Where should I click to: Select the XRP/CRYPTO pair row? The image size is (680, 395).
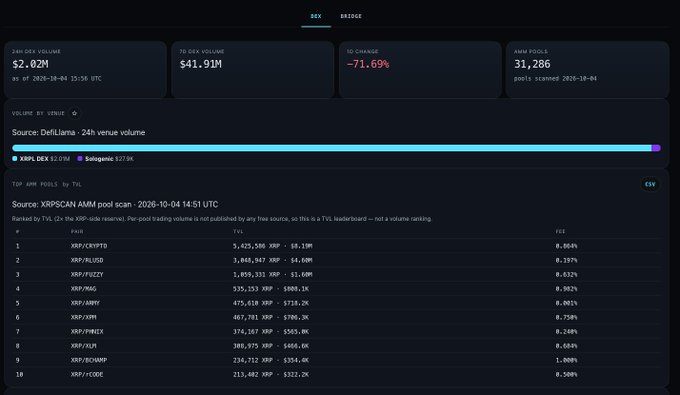(337, 246)
